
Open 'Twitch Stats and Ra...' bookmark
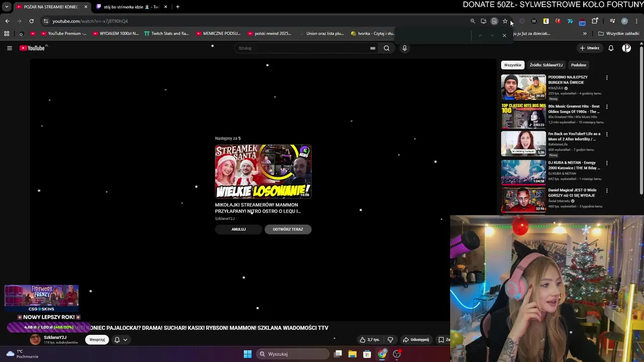[x=167, y=34]
